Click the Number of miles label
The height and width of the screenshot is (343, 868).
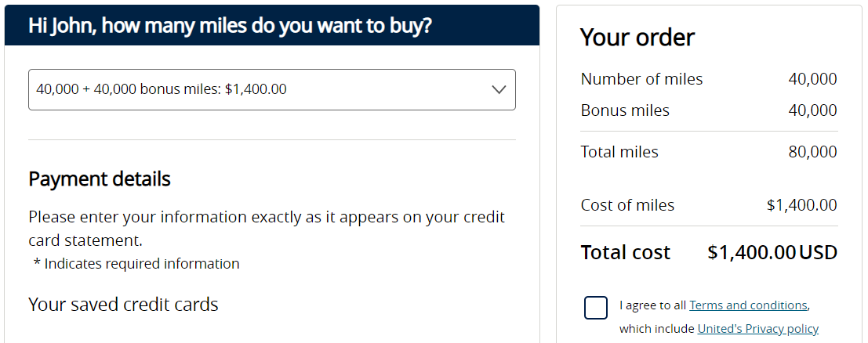pyautogui.click(x=641, y=79)
